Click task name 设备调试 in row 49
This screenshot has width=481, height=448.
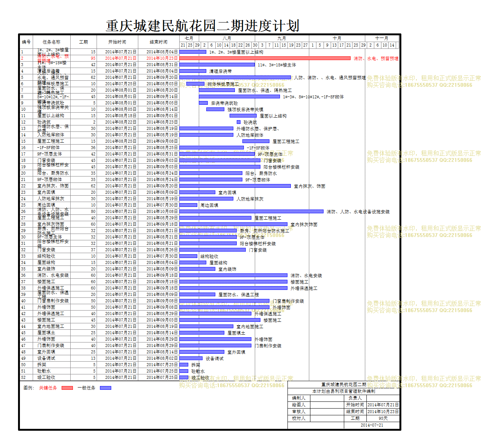point(46,358)
